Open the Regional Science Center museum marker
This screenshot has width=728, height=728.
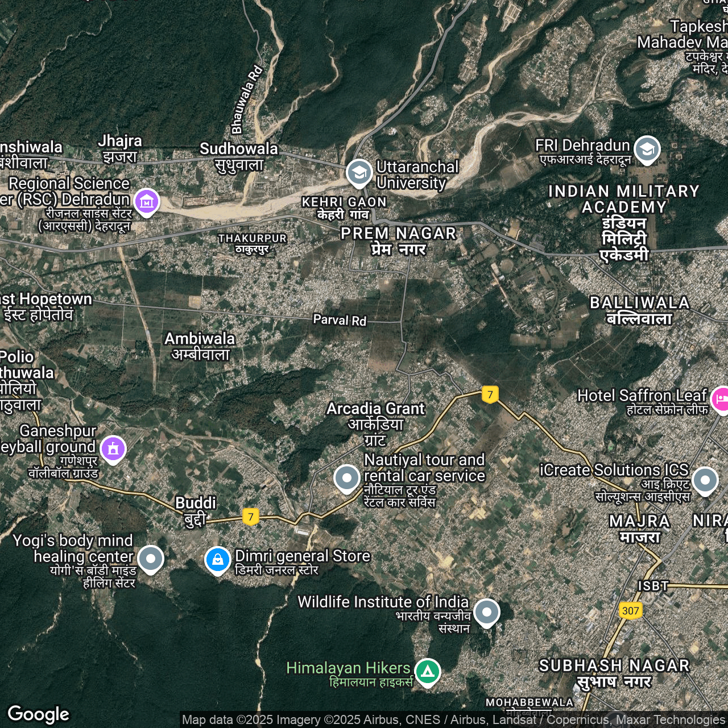[x=147, y=201]
